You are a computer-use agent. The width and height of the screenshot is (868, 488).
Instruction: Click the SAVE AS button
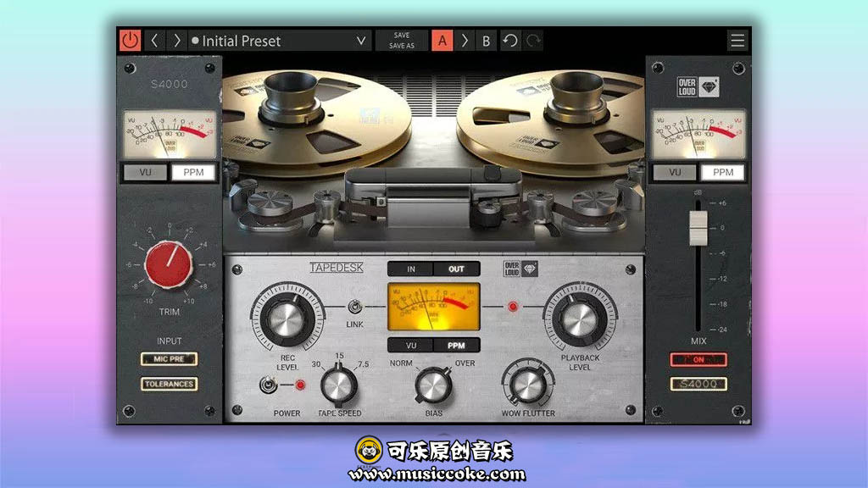click(x=402, y=46)
